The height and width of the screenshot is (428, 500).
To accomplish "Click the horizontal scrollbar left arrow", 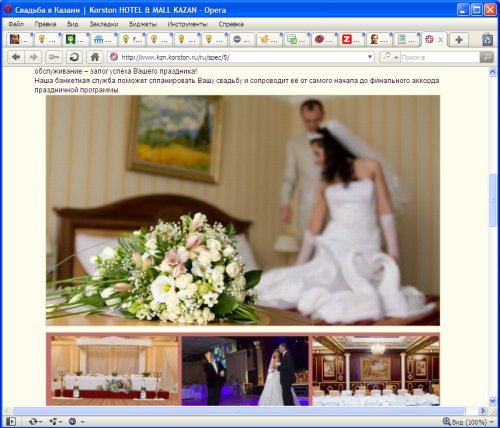I will click(7, 411).
